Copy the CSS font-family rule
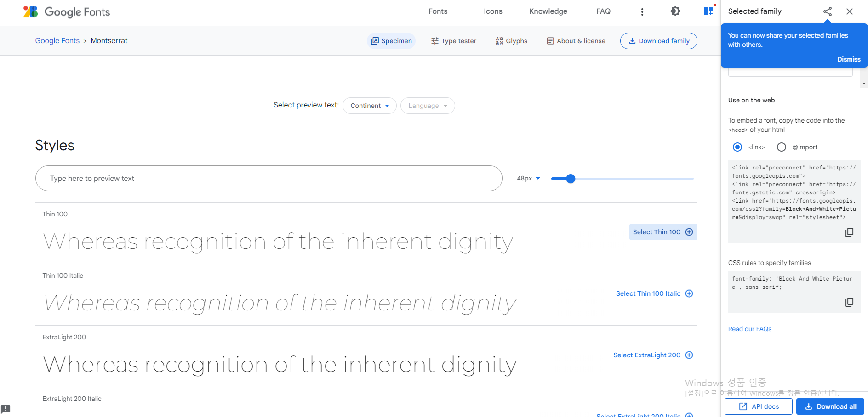Screen dimensions: 868x417 click(x=849, y=302)
